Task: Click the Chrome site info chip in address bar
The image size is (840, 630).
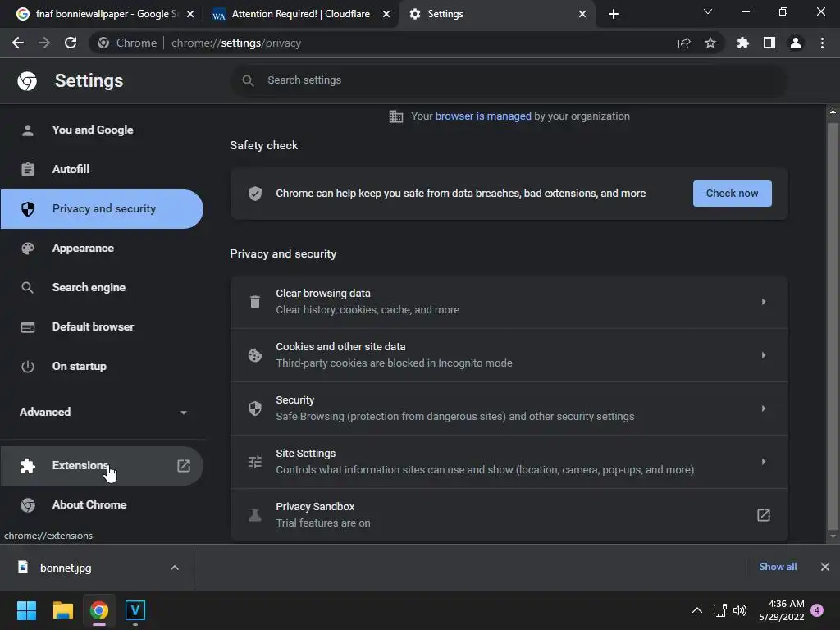Action: click(127, 43)
